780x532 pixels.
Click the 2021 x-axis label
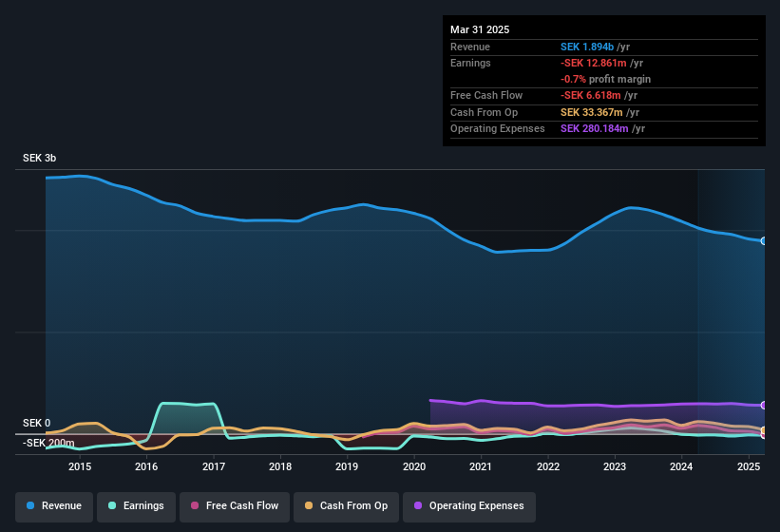(481, 466)
